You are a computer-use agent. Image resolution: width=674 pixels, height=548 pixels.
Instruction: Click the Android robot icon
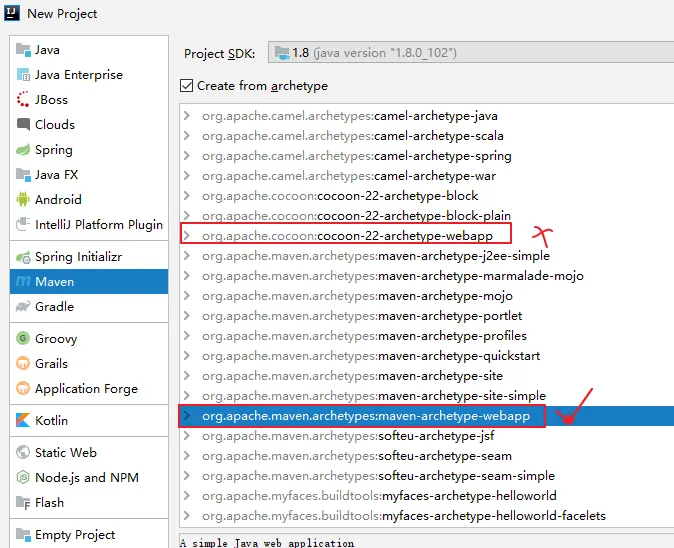23,199
